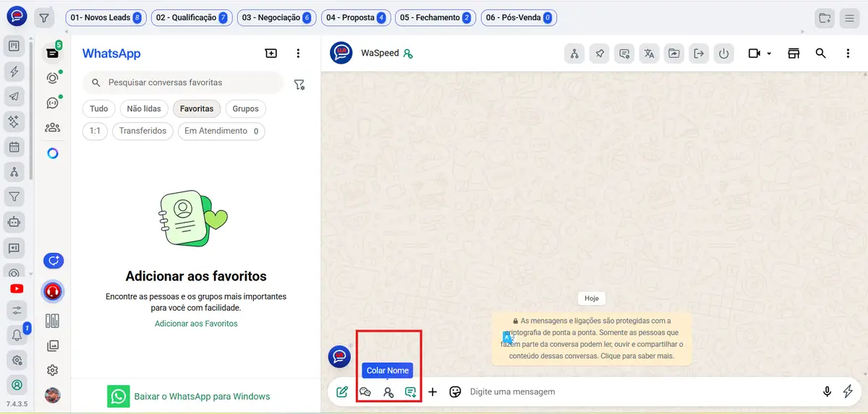Open the 04 - Proposta tab
This screenshot has width=868, height=414.
tap(356, 17)
